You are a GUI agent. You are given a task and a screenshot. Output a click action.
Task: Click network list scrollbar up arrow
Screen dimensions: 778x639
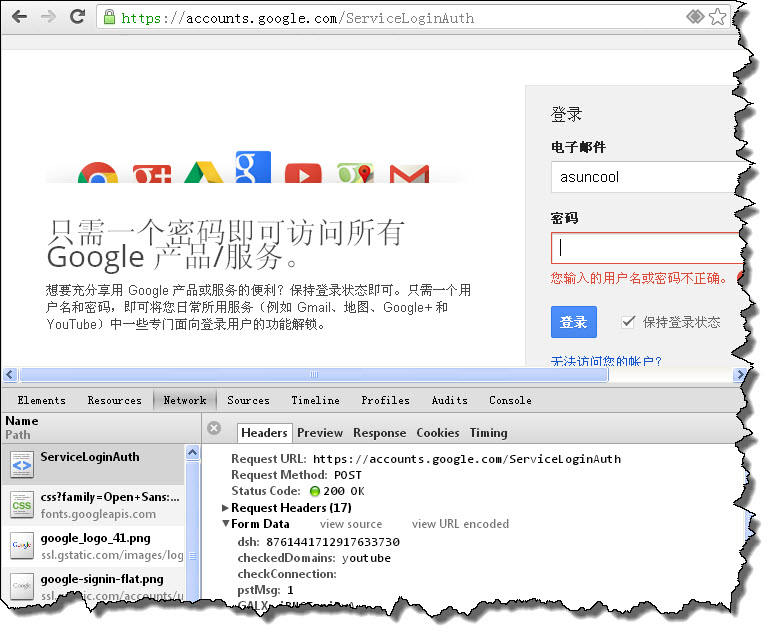point(193,452)
